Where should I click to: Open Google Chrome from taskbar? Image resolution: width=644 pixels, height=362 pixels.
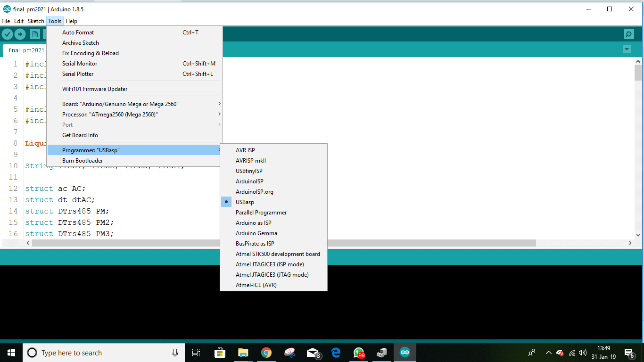coord(266,353)
